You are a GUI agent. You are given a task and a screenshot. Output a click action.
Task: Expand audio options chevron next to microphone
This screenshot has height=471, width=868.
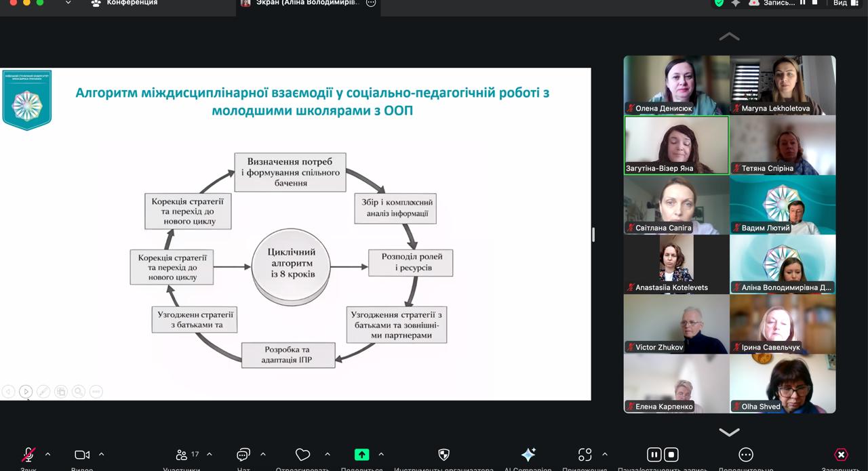47,455
